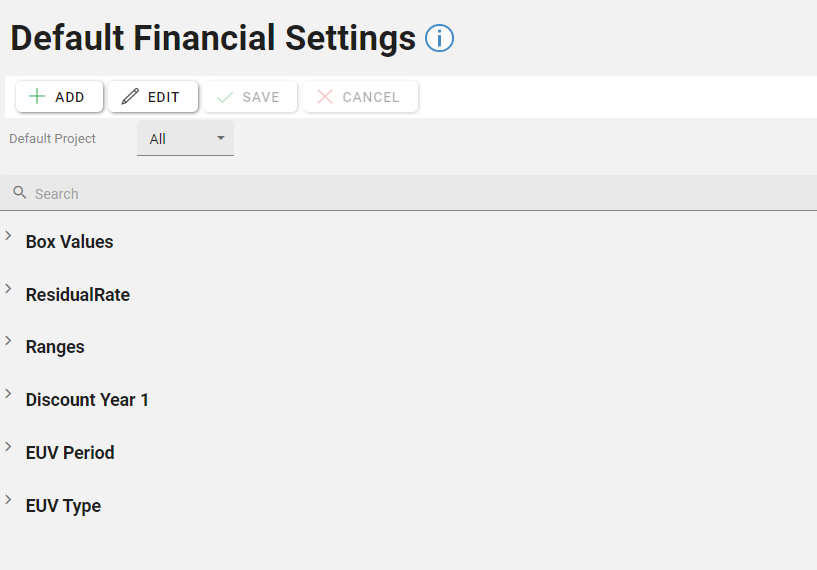Expand the Box Values chevron

[x=8, y=236]
